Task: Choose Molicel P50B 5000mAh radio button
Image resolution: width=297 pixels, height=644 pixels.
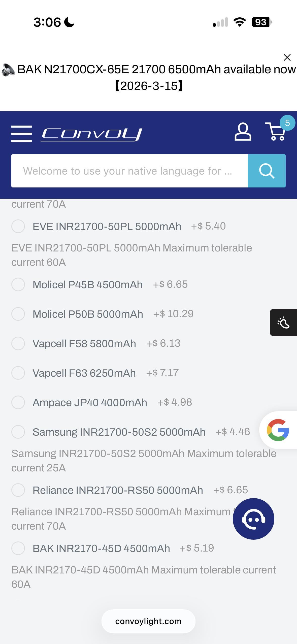Action: click(18, 314)
